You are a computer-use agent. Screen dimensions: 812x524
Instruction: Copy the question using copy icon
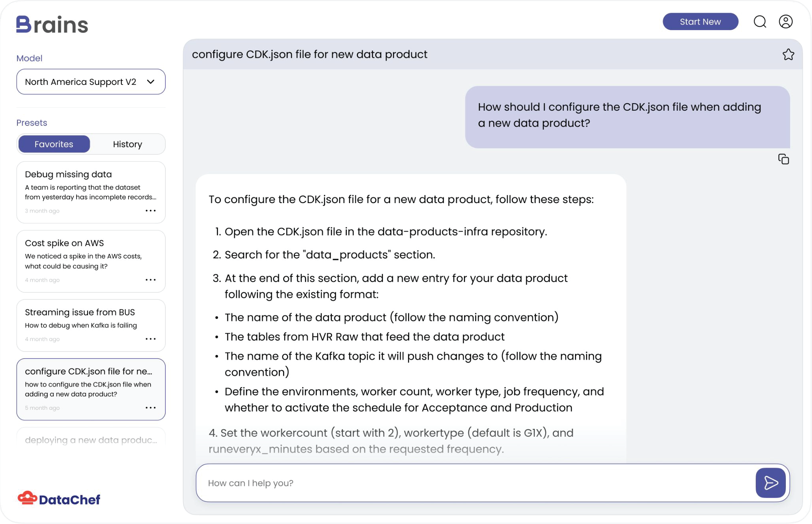(783, 159)
